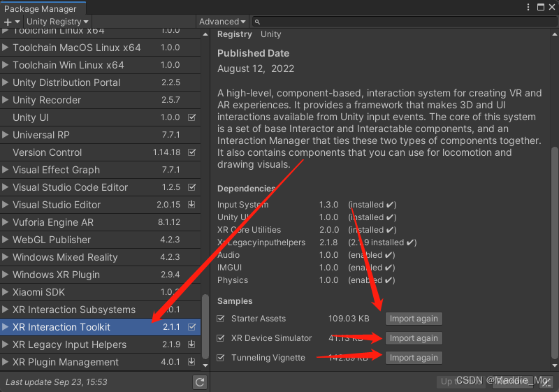This screenshot has height=392, width=559.
Task: Click the package list vertical scrollbar thumb
Action: coord(205,326)
